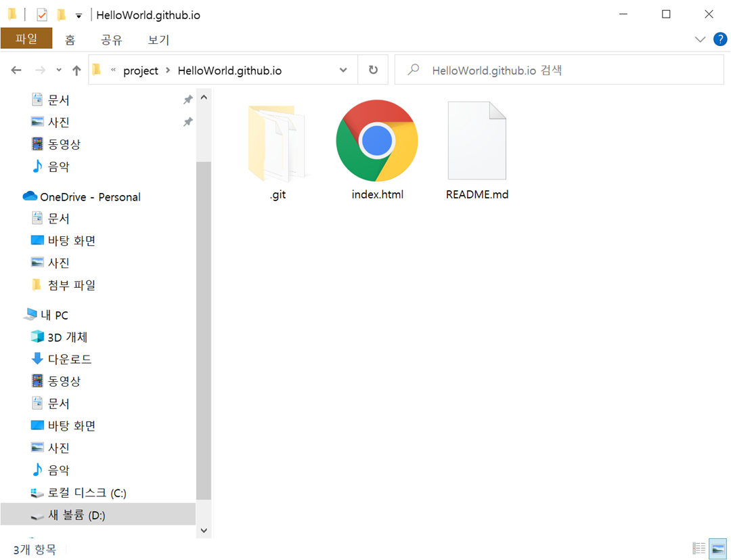This screenshot has height=560, width=731.
Task: Go up one folder level
Action: click(76, 70)
